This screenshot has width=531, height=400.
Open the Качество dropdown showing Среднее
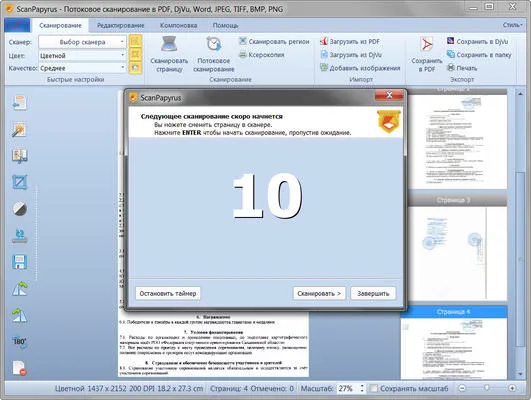(82, 68)
